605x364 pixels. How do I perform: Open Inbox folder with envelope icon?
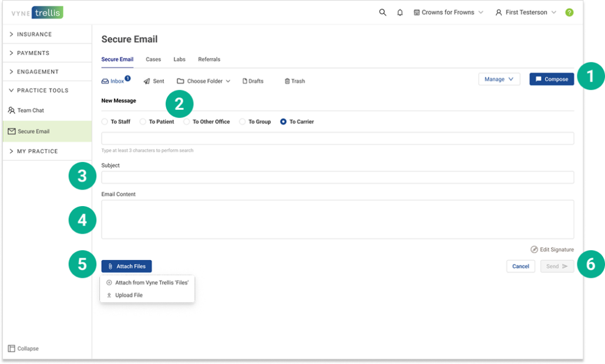click(x=106, y=82)
